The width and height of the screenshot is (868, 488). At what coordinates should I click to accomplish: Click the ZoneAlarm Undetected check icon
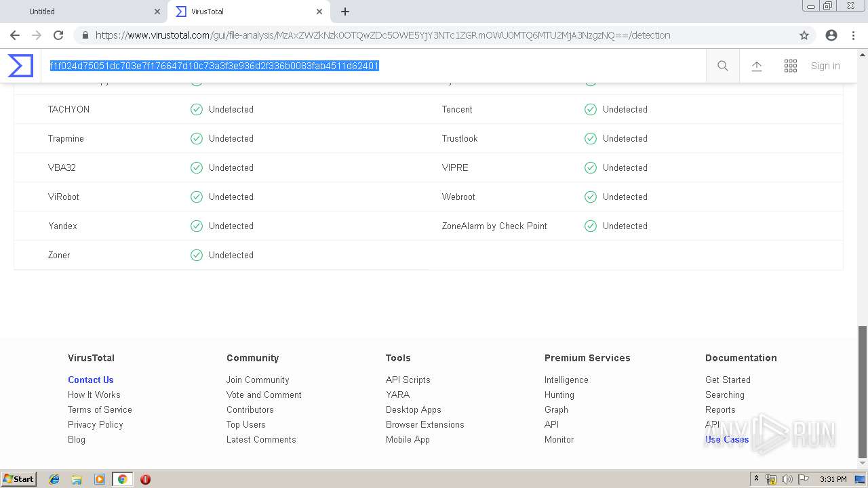coord(591,226)
